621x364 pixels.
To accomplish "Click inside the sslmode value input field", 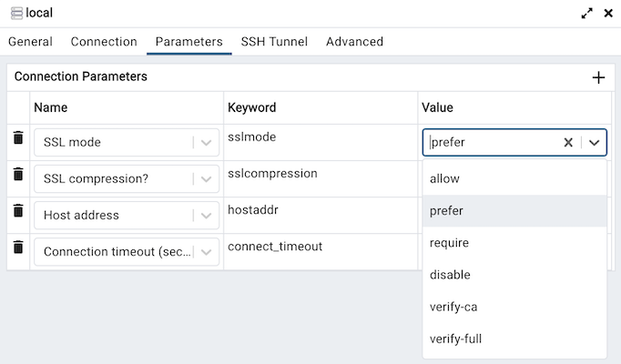I will (494, 143).
